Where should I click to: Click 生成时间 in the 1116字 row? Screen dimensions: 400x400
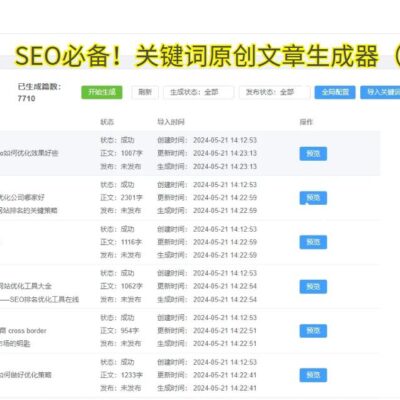207,255
